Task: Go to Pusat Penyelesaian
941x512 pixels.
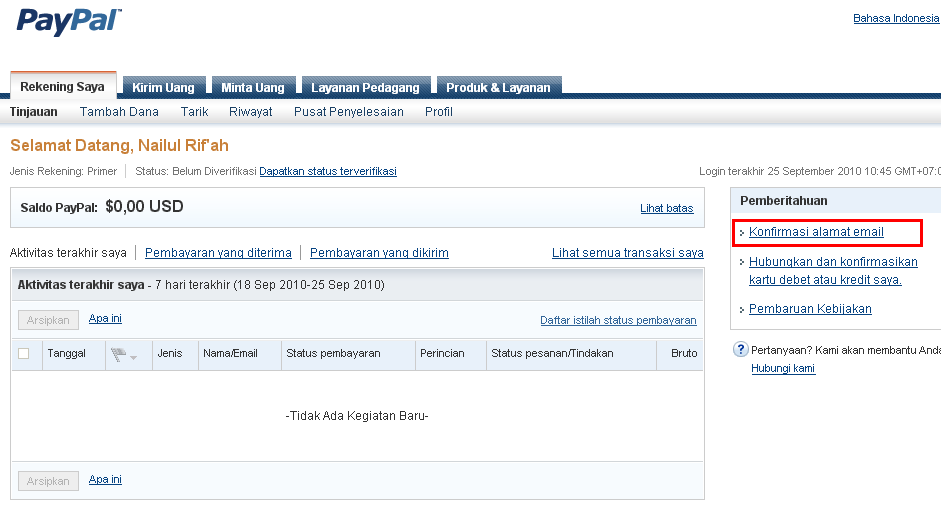Action: (x=349, y=112)
